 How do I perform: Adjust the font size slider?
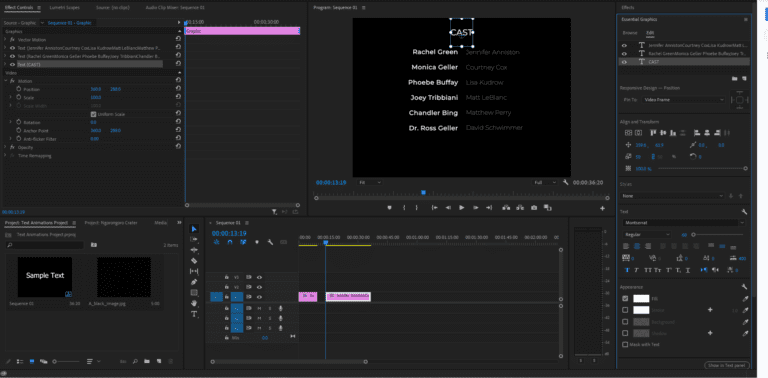[693, 235]
